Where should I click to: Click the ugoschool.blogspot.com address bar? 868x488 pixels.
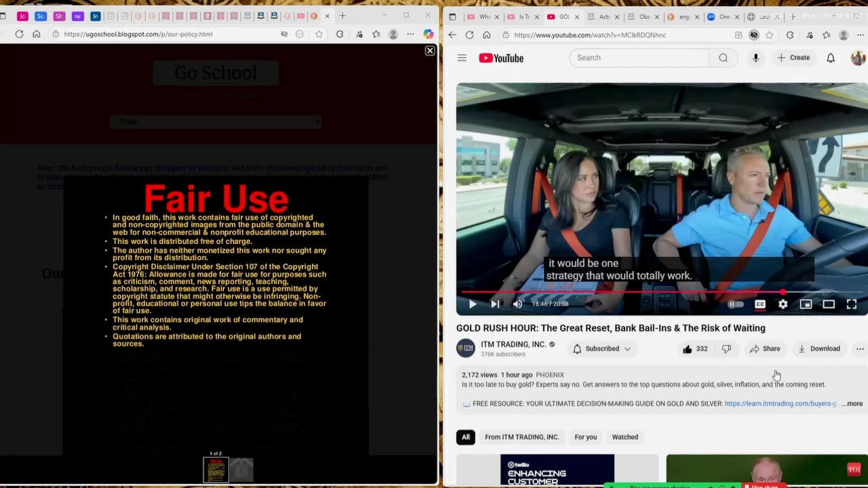(138, 34)
